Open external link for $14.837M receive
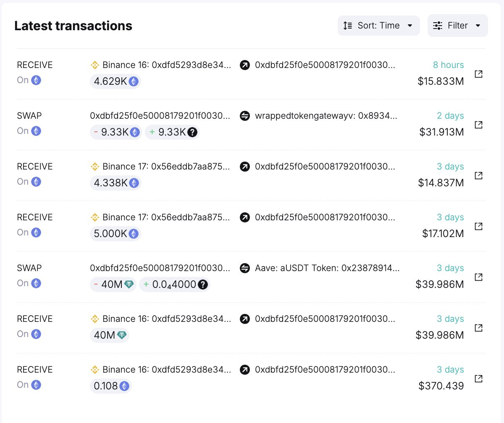The image size is (504, 423). pyautogui.click(x=478, y=175)
